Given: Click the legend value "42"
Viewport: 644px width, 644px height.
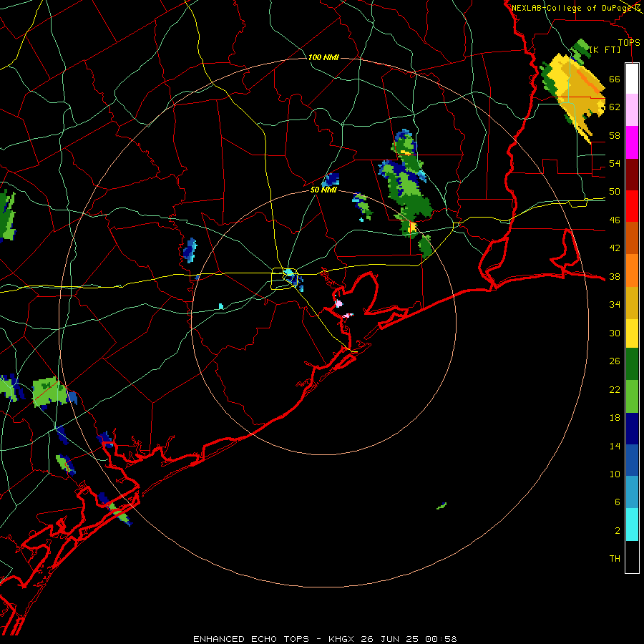Looking at the screenshot, I should 615,248.
